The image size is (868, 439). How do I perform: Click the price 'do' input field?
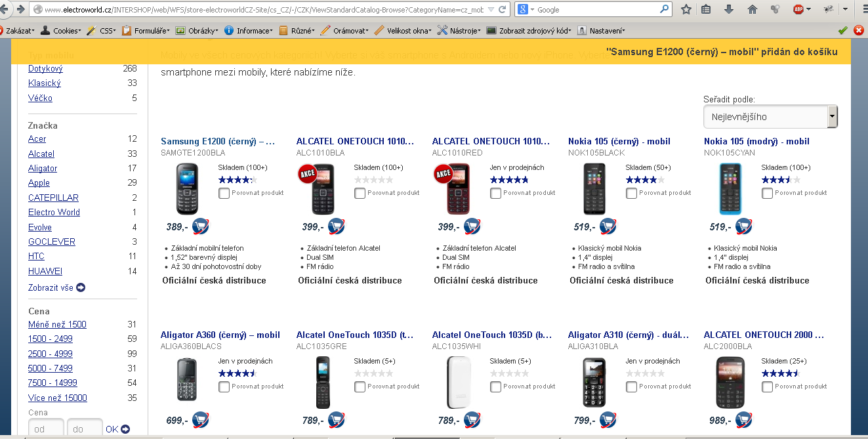tap(85, 429)
